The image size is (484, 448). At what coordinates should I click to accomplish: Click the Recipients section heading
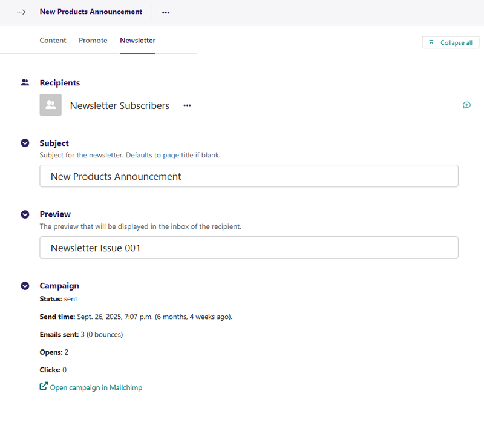coord(59,83)
